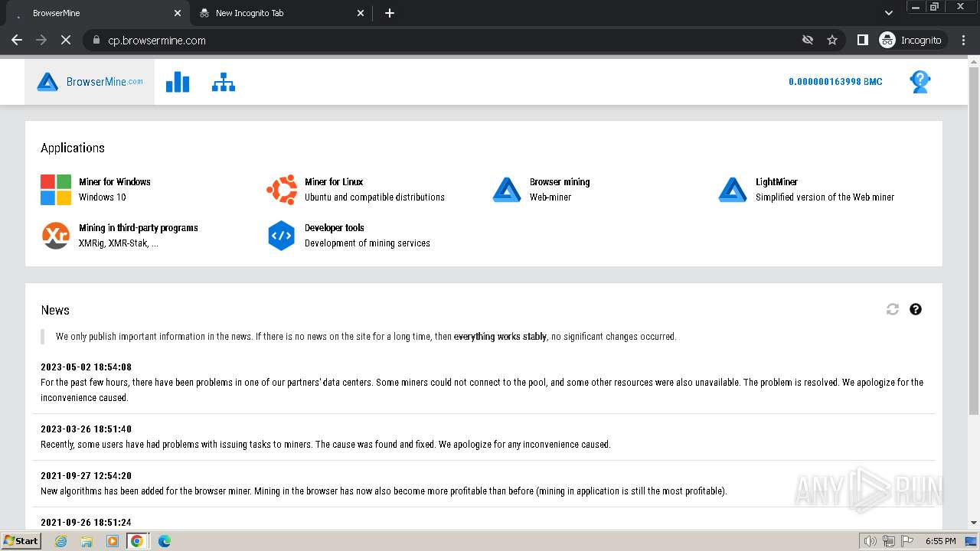
Task: Open the network hierarchy icon
Action: (x=224, y=82)
